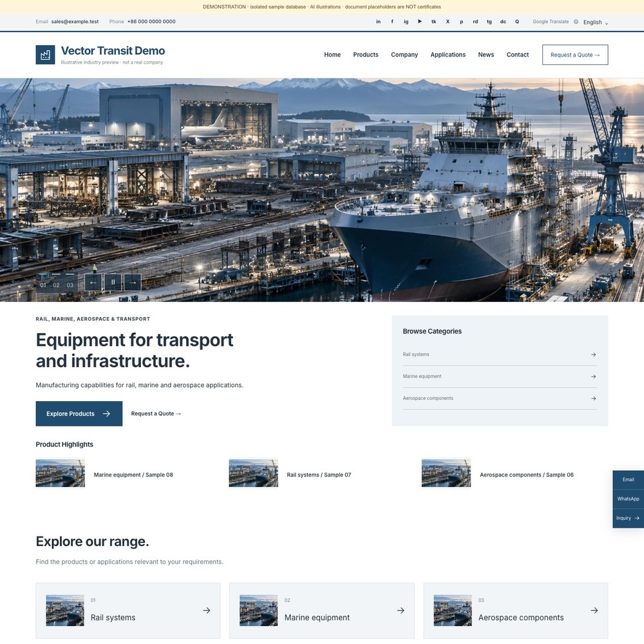This screenshot has width=644, height=644.
Task: Open the News menu item
Action: click(x=486, y=55)
